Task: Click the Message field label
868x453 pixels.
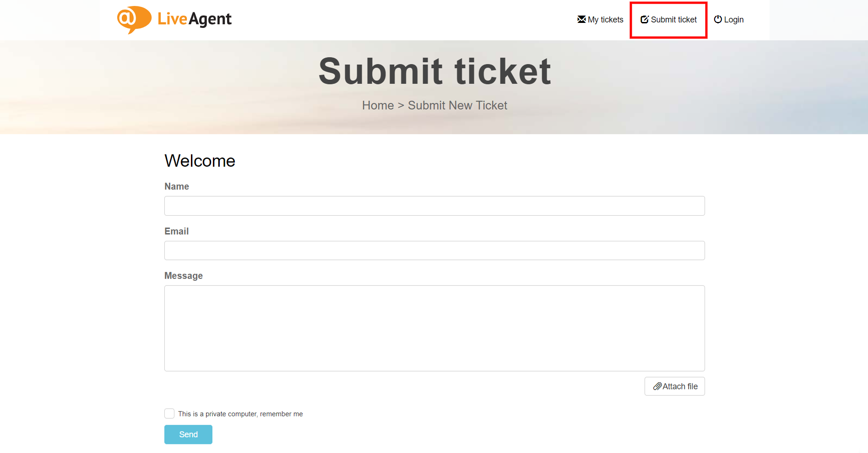Action: (x=184, y=276)
